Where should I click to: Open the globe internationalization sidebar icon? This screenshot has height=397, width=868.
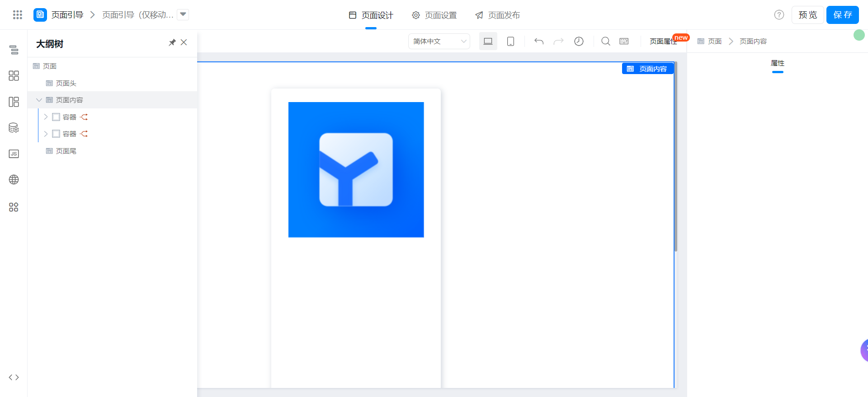pos(14,180)
